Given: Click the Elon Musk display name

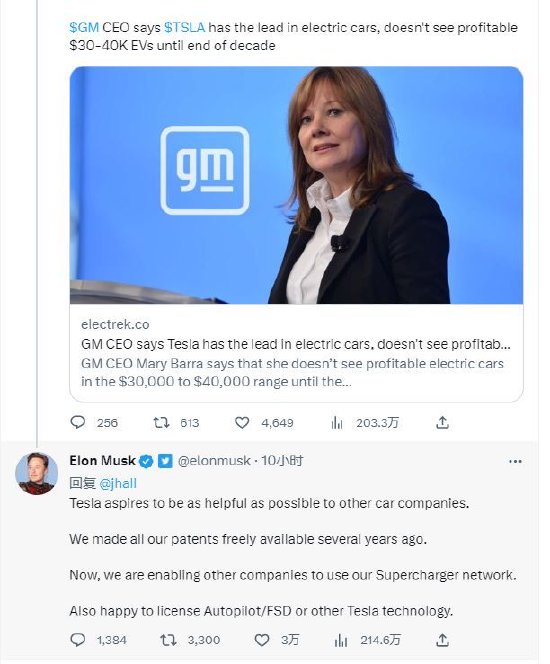Looking at the screenshot, I should tap(102, 460).
